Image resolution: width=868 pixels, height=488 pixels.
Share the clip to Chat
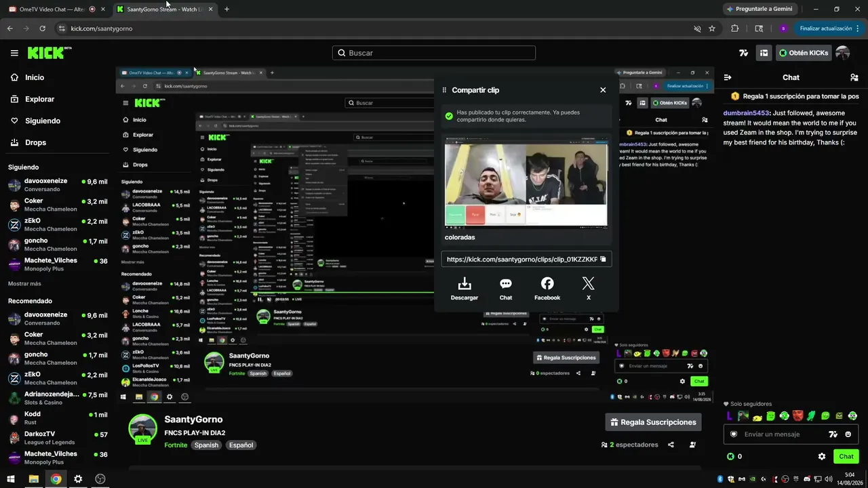click(x=506, y=288)
